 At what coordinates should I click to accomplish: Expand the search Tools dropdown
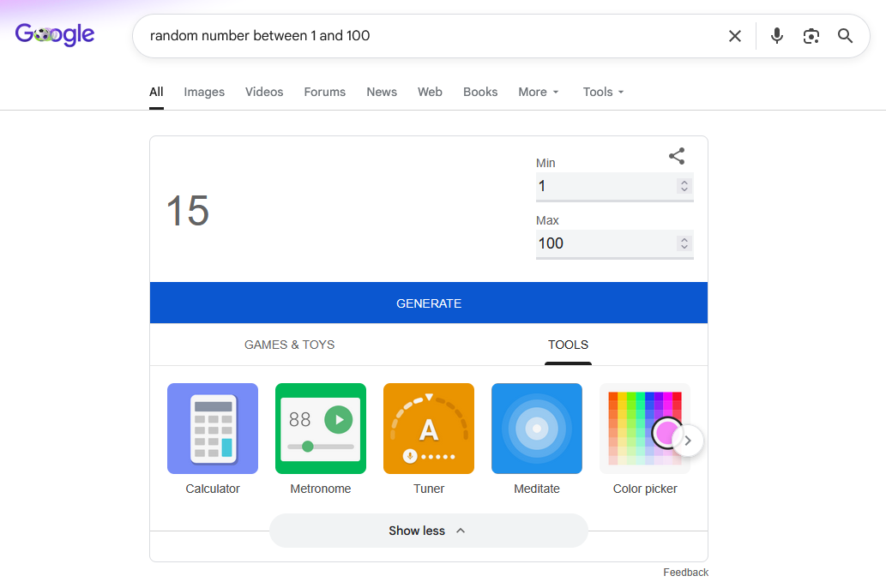[603, 92]
